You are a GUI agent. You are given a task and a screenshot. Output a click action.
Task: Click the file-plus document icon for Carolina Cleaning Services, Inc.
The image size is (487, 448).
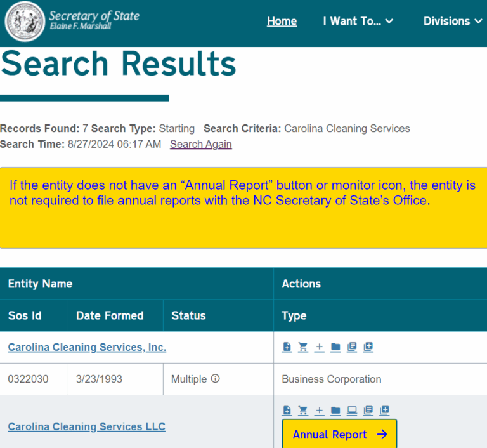[287, 347]
